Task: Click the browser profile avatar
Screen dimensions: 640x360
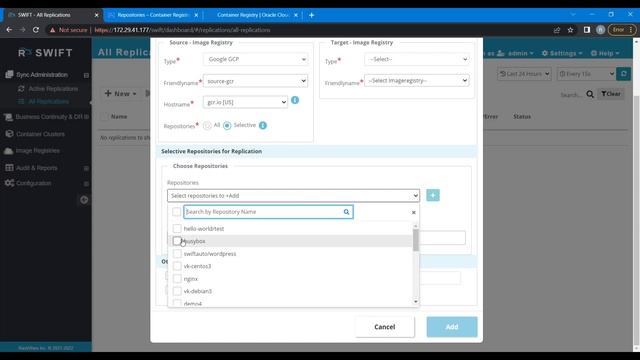Action: point(600,30)
